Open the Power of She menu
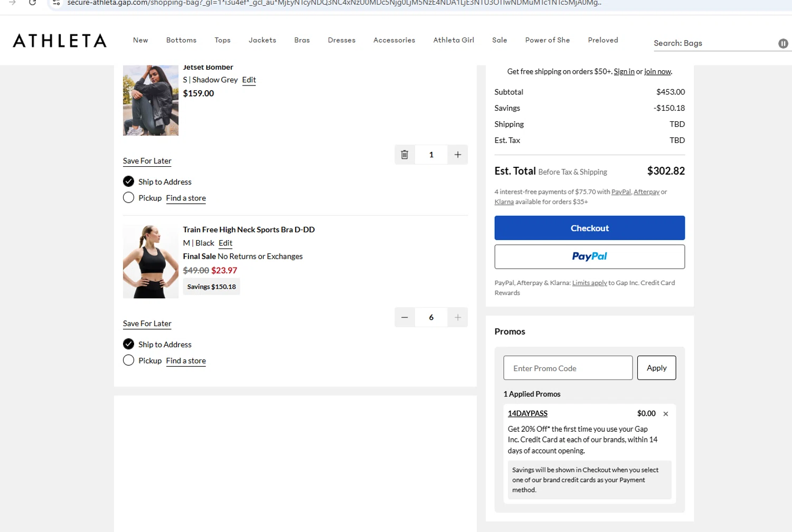 548,40
